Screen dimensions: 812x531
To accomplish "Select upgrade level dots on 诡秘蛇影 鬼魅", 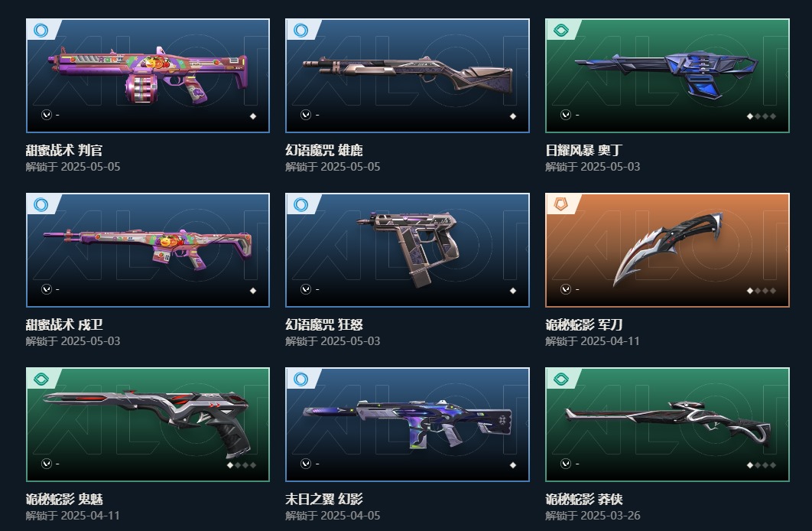I will tap(242, 465).
